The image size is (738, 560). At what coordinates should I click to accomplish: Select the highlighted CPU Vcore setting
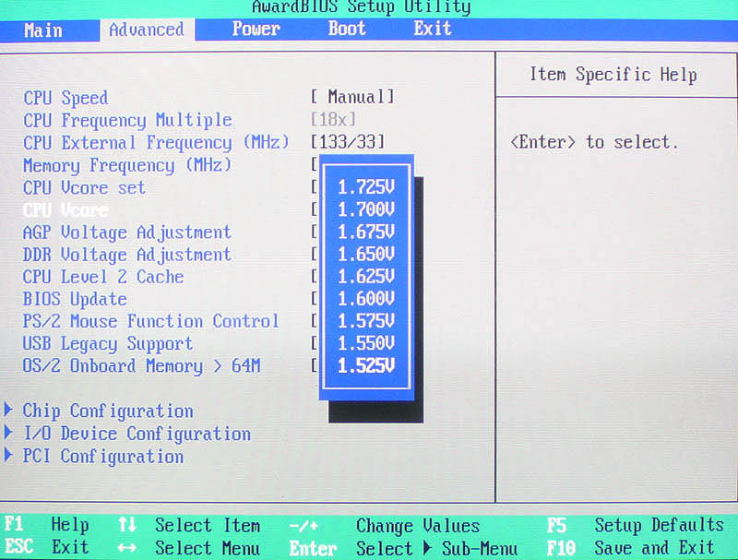(x=67, y=209)
